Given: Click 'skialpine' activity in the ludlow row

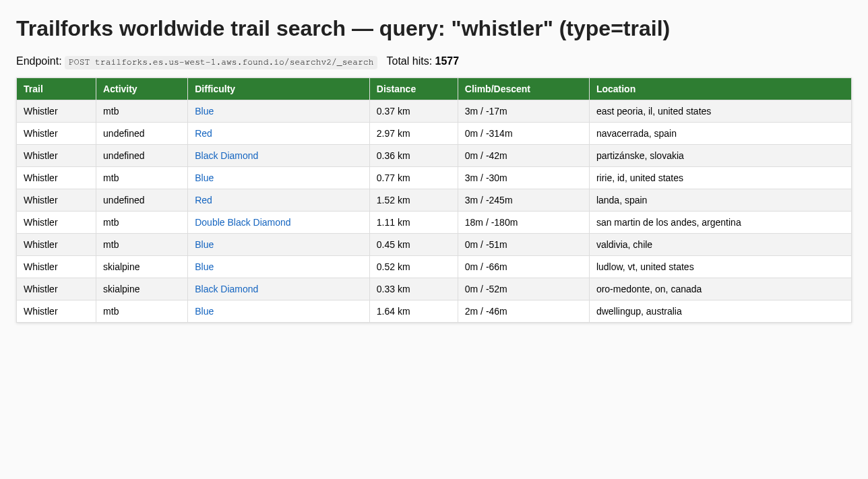Looking at the screenshot, I should point(121,267).
